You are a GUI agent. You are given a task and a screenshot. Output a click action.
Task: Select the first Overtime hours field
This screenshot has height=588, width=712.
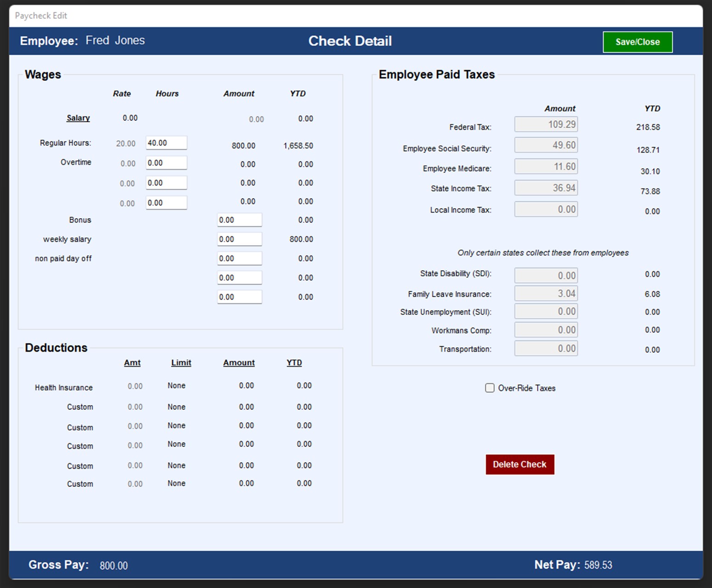pos(166,162)
